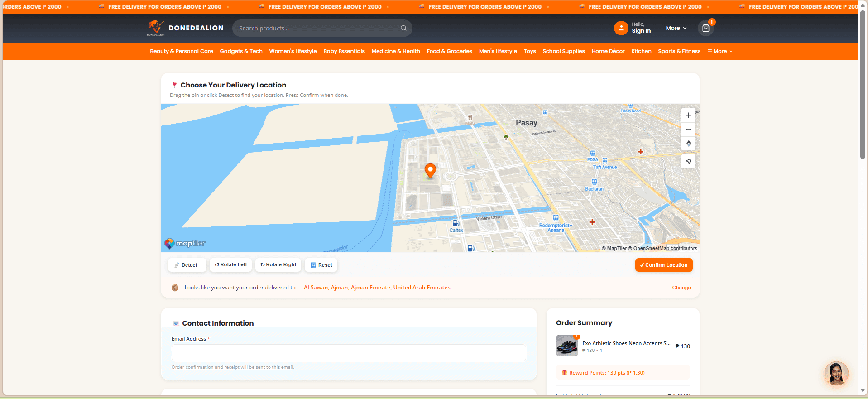Open the chat assistant avatar

[836, 374]
